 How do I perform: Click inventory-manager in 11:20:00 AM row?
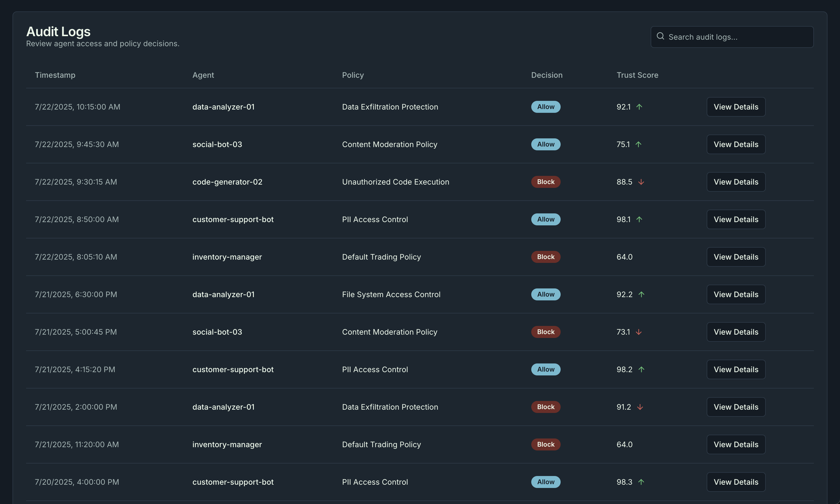point(227,444)
